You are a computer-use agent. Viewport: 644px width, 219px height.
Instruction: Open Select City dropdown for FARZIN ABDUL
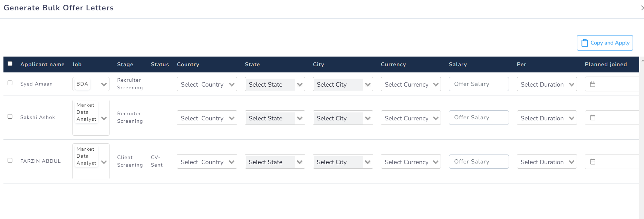343,162
